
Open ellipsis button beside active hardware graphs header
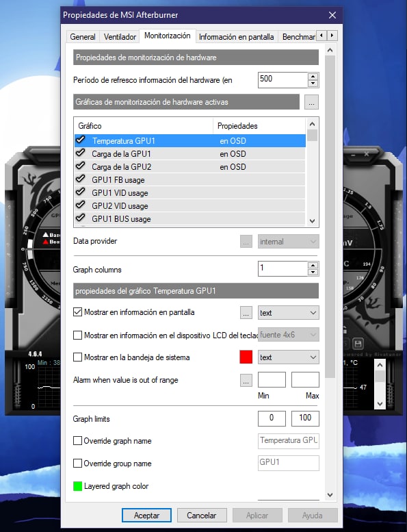tap(311, 102)
